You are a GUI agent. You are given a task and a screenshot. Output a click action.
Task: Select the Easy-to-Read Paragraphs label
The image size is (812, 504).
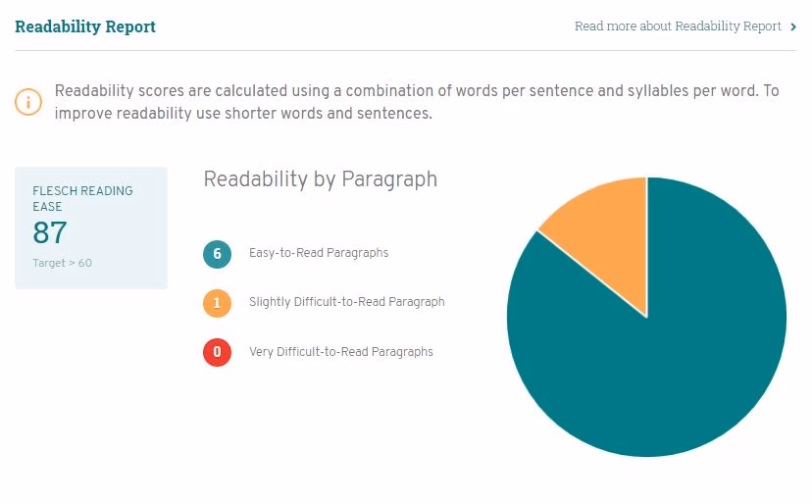tap(319, 253)
